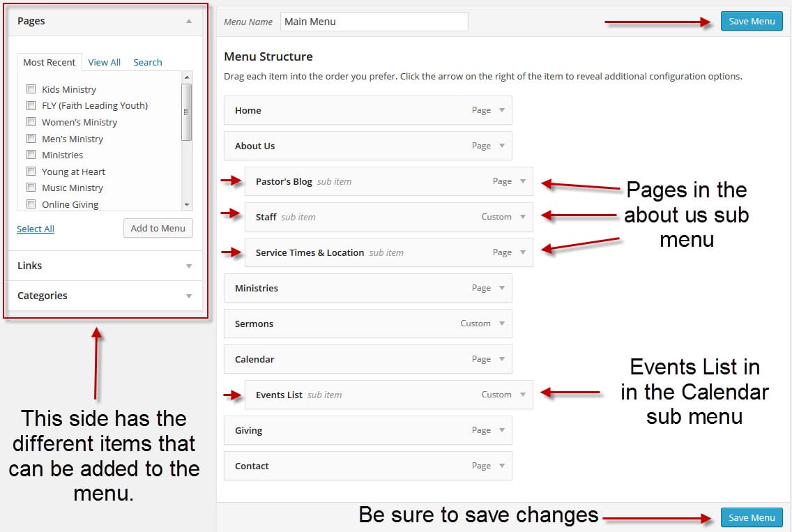Click the pages list scrollbar up arrow

(x=187, y=77)
